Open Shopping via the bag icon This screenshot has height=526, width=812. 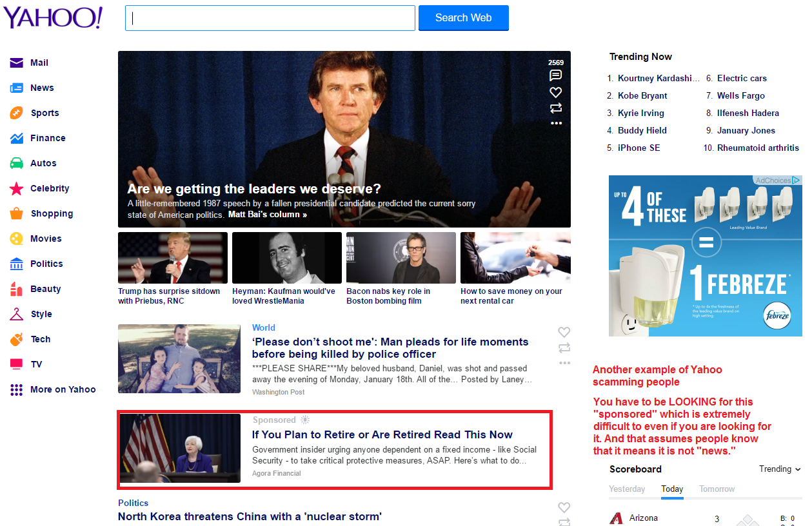pos(17,213)
